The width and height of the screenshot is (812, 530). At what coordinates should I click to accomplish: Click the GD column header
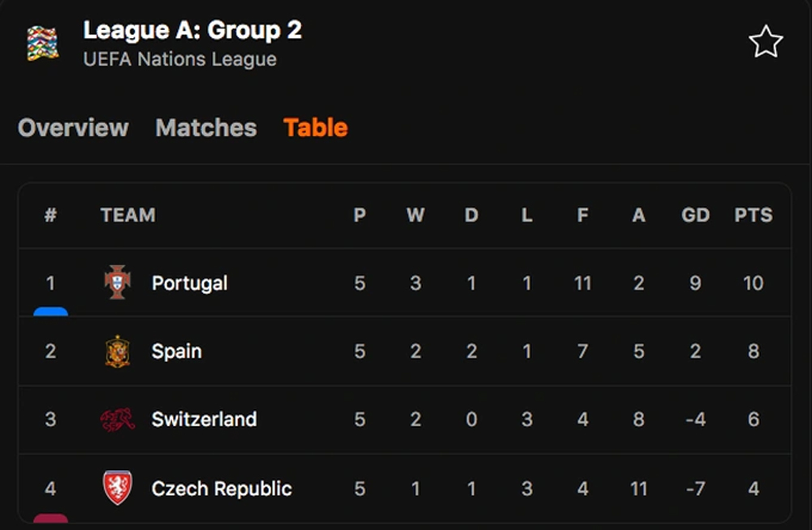coord(696,215)
